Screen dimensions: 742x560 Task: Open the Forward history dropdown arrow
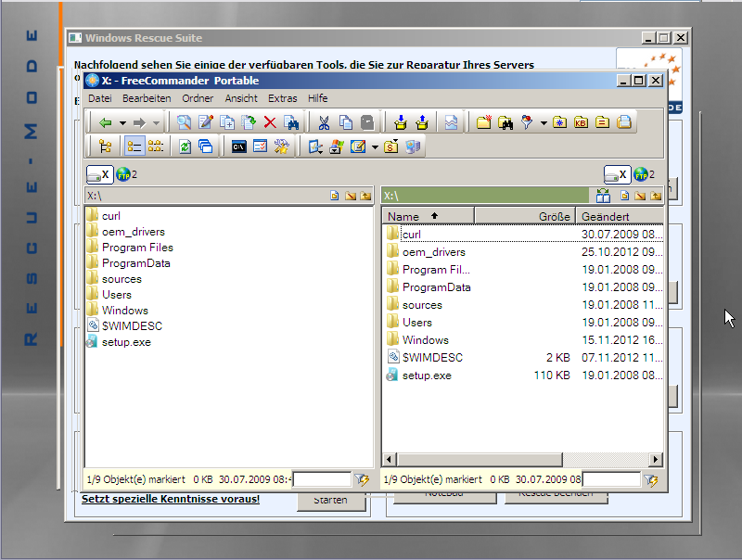click(156, 123)
